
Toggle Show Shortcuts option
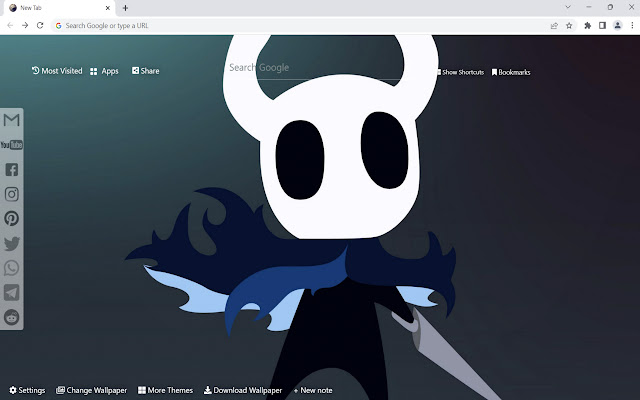pyautogui.click(x=460, y=72)
